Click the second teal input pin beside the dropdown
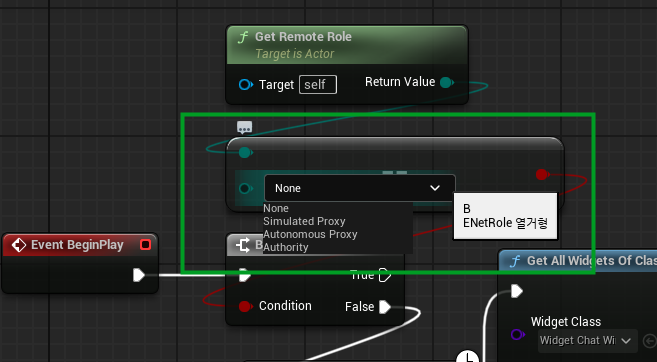This screenshot has height=362, width=657. tap(245, 189)
